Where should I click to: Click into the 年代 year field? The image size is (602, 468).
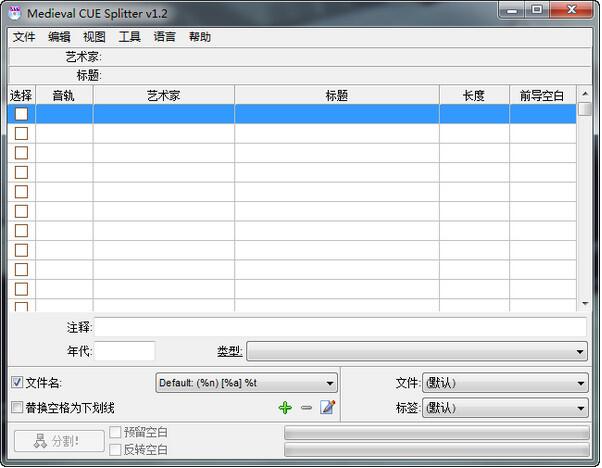tap(125, 351)
